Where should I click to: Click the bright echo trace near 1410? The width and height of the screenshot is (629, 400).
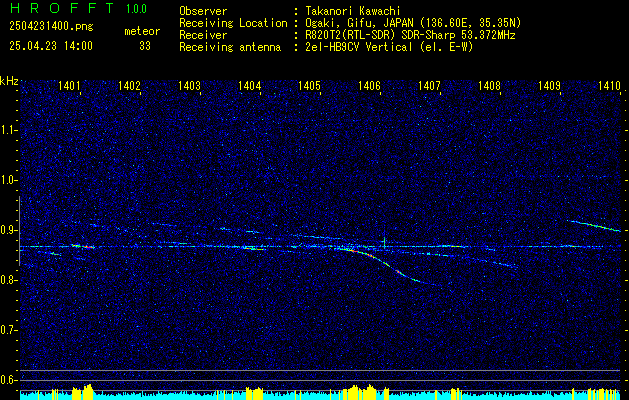click(x=594, y=225)
